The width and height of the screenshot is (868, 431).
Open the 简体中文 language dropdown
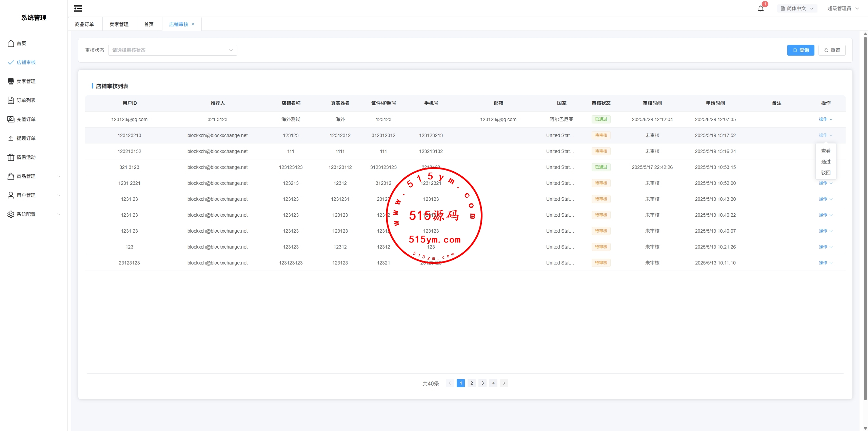[x=797, y=8]
